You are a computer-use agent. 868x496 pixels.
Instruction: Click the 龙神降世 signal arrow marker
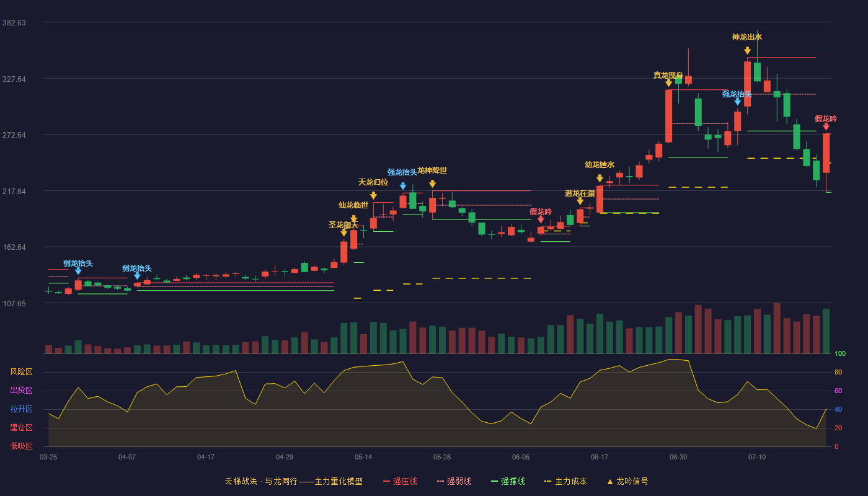tap(432, 184)
